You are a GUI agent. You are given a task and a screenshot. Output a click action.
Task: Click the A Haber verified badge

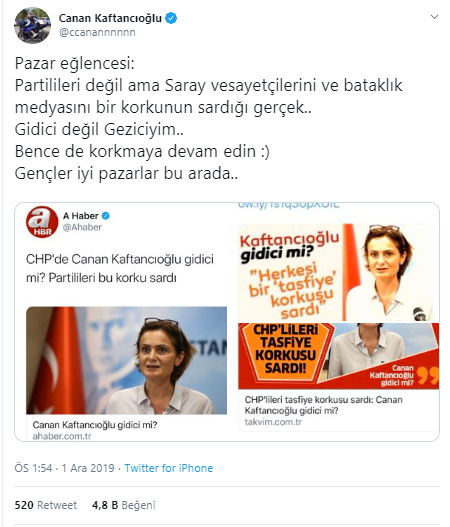(106, 216)
